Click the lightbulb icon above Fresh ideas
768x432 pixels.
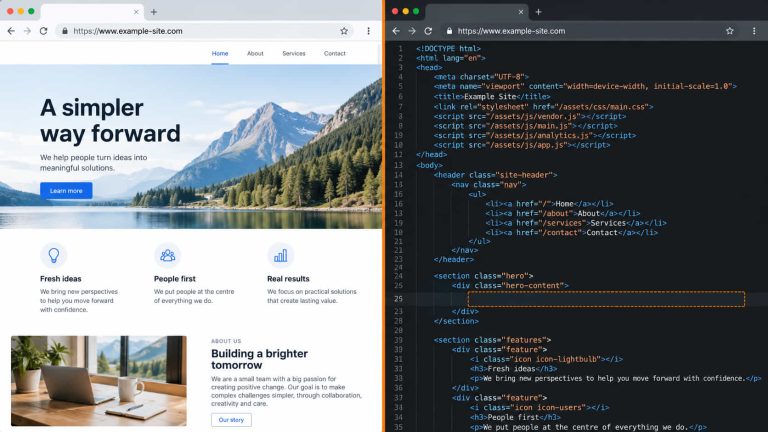pos(53,255)
